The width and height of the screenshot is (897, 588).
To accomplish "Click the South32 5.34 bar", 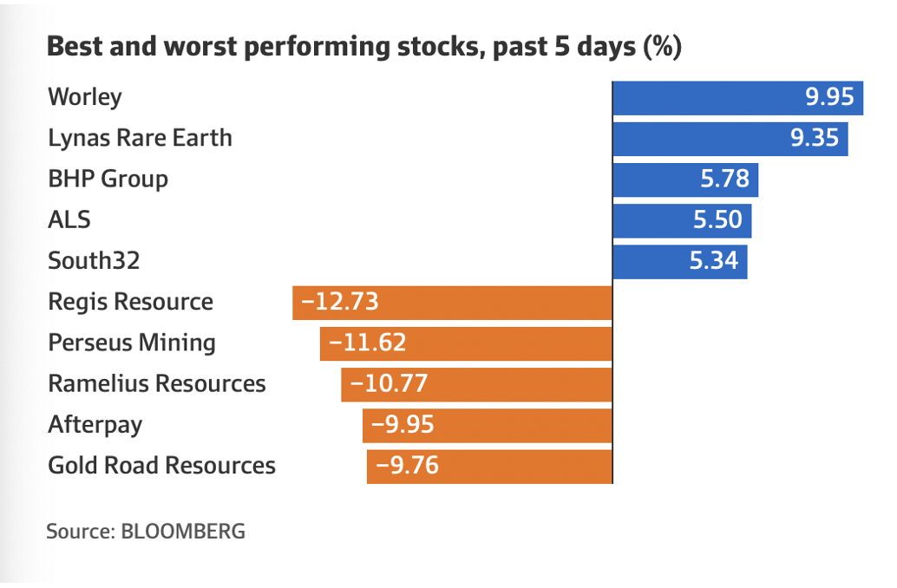I will point(680,261).
